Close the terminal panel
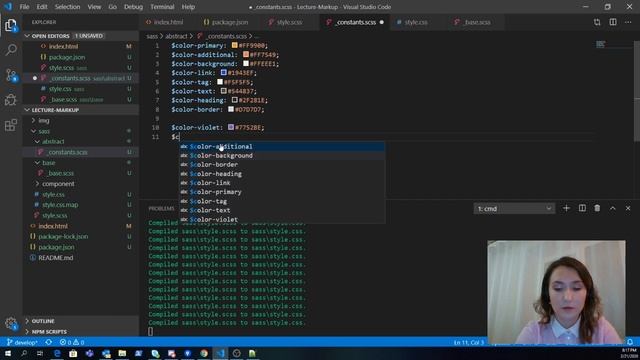Viewport: 640px width, 360px height. [628, 208]
